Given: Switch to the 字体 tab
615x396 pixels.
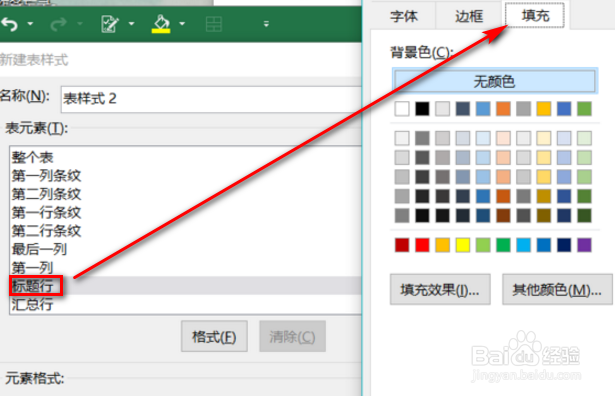Looking at the screenshot, I should coord(404,16).
